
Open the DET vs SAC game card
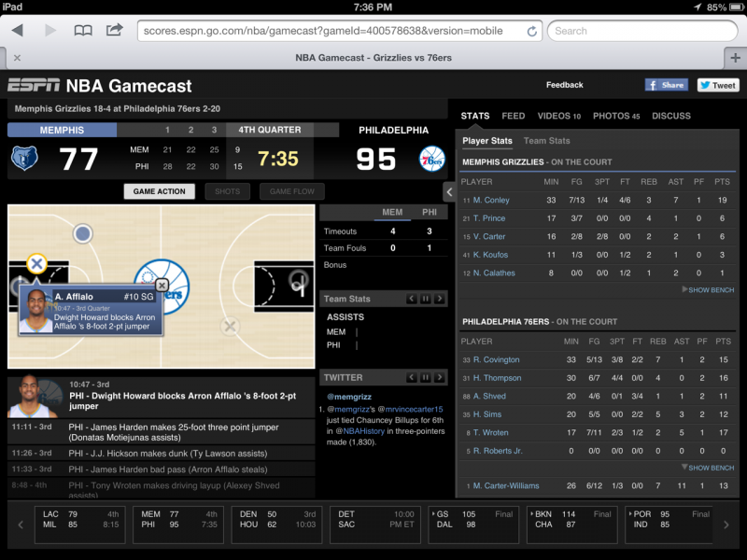[x=375, y=525]
